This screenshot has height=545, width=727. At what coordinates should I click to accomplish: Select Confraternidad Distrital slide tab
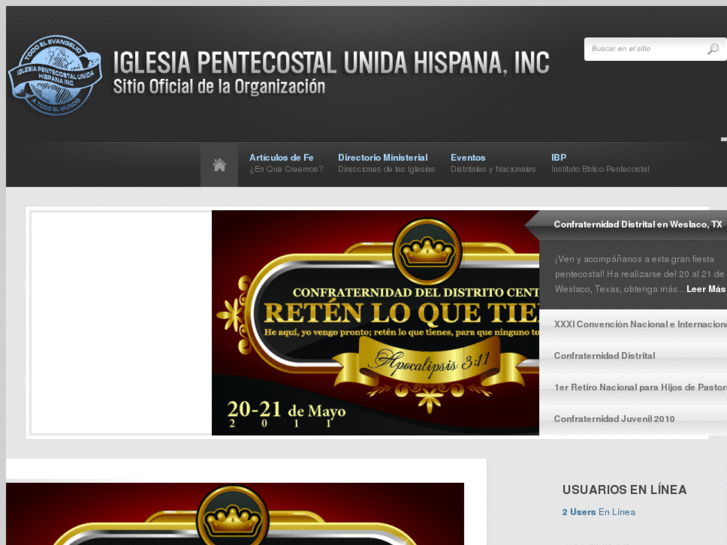633,356
